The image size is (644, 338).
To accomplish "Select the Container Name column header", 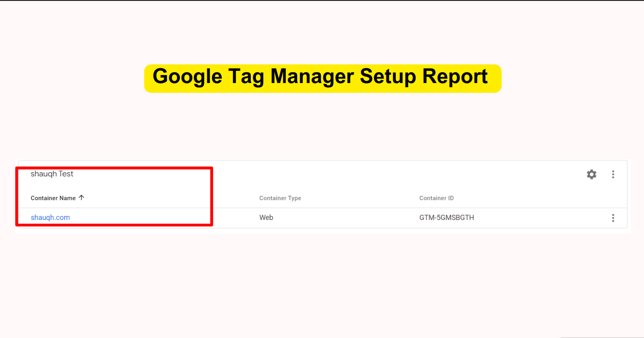I will point(53,198).
